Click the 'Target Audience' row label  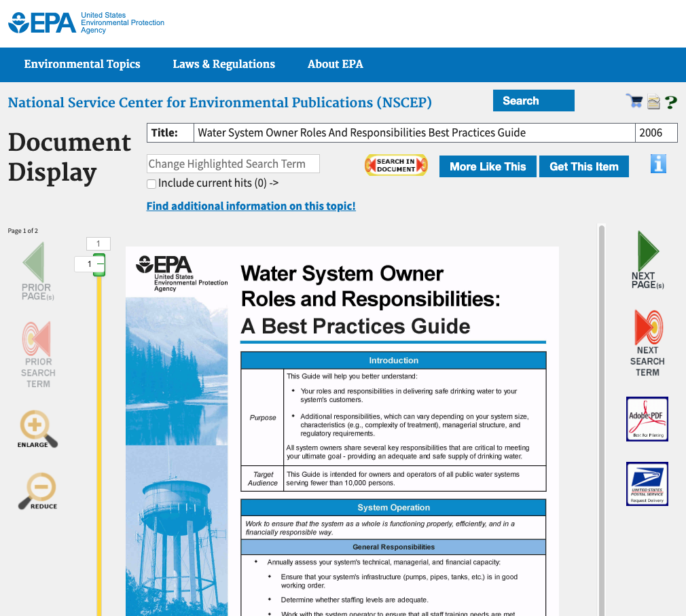262,479
